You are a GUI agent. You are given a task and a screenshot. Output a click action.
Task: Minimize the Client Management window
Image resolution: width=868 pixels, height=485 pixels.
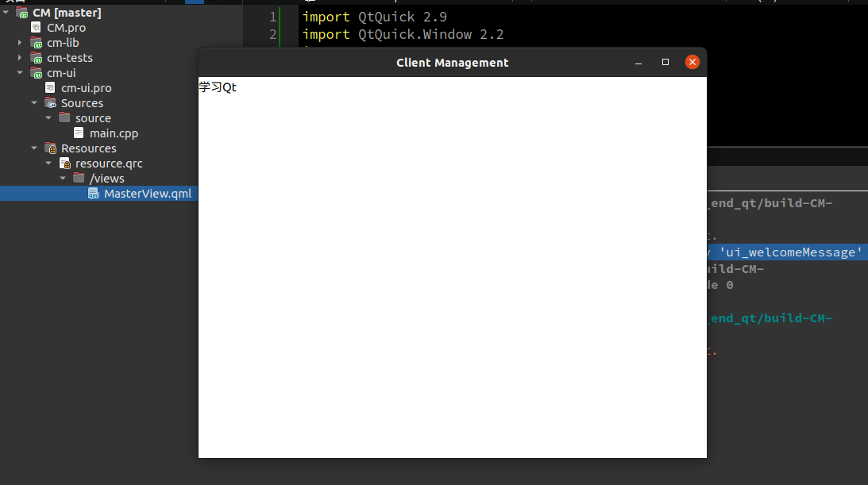(x=638, y=63)
